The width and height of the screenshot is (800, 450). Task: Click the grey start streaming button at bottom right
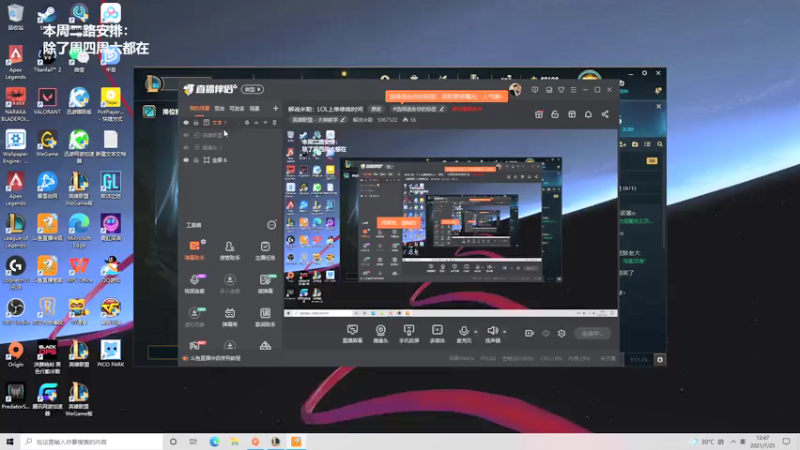point(592,333)
